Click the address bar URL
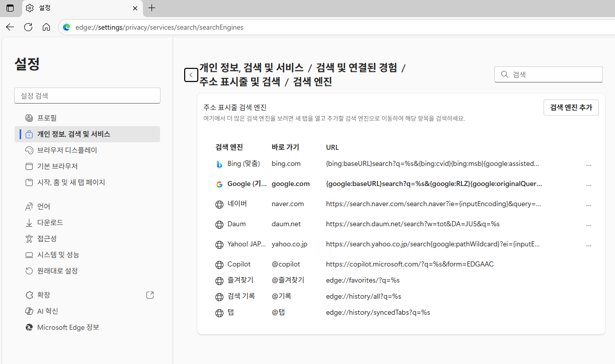 tap(160, 27)
